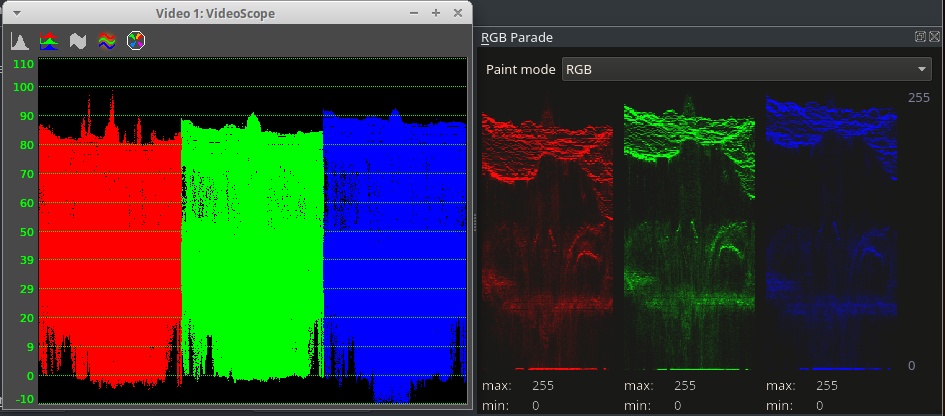Click the green channel in VideoScope graph

tap(252, 250)
